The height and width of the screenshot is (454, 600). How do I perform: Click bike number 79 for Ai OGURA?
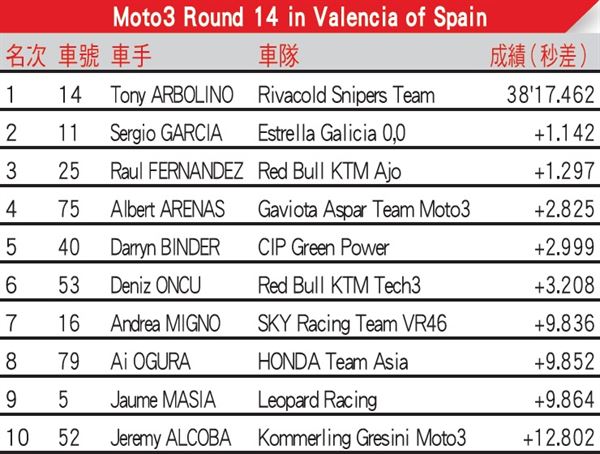(x=69, y=361)
